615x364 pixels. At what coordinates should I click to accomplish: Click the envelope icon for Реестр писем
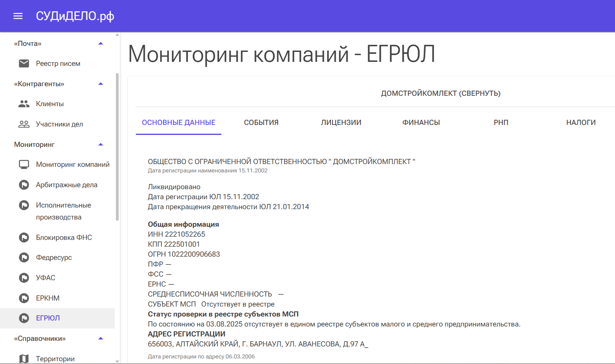pos(24,63)
